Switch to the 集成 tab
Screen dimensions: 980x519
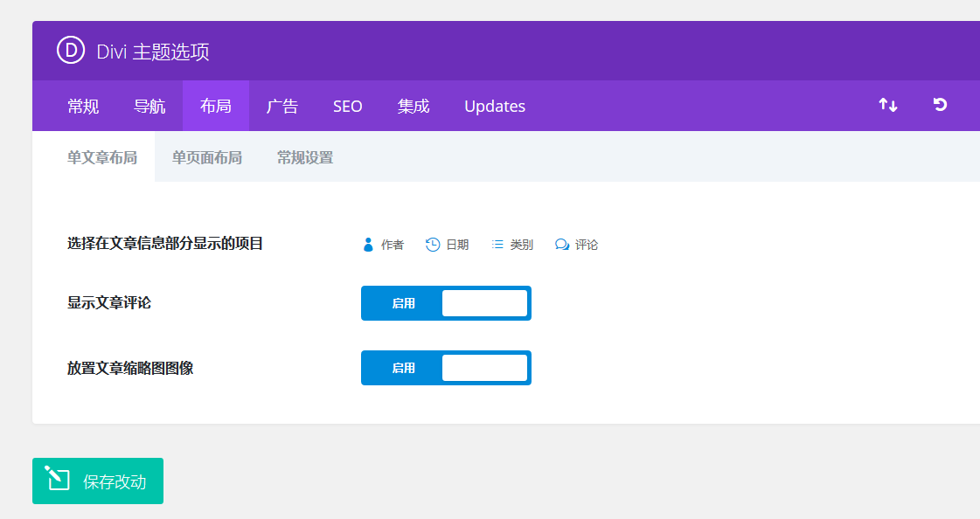[x=414, y=107]
